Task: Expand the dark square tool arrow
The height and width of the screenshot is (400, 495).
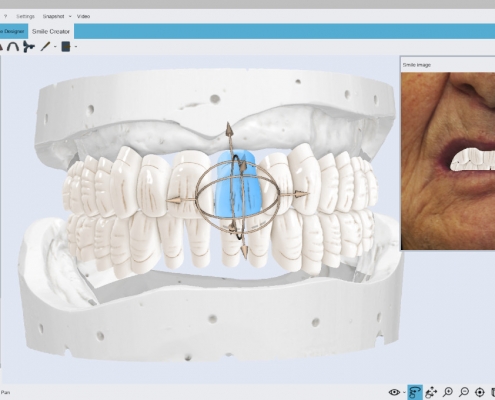Action: point(76,47)
